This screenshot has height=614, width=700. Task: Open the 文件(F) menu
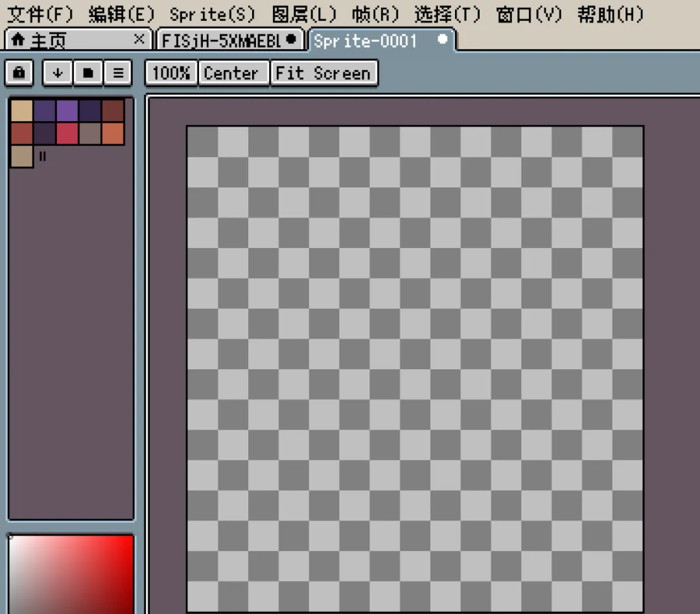click(40, 14)
